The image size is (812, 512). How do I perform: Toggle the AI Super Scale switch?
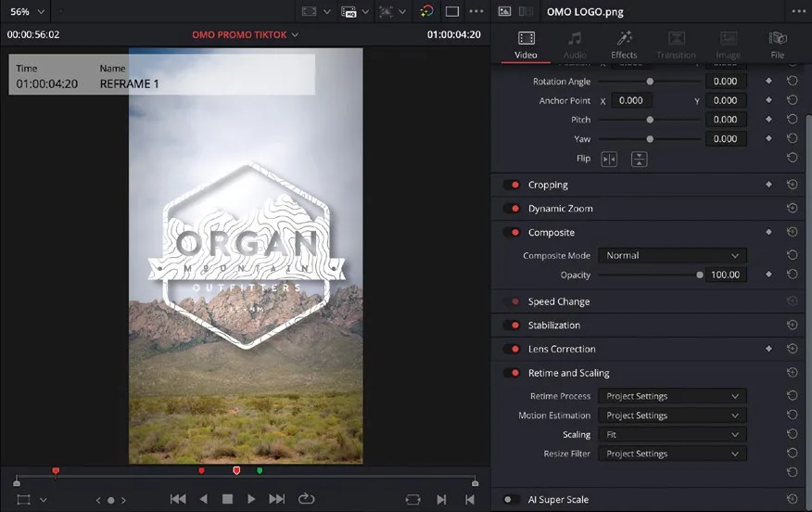tap(511, 500)
